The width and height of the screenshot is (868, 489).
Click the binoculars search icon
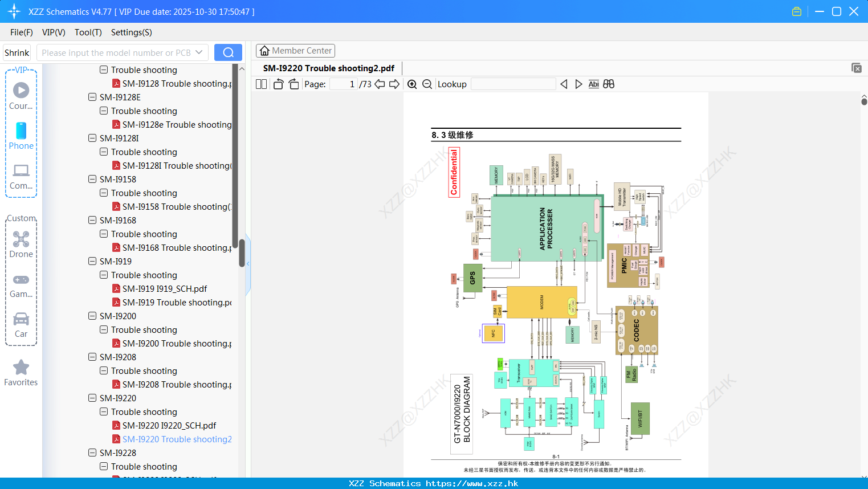tap(609, 84)
